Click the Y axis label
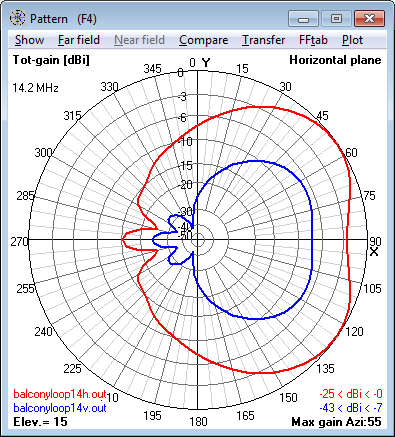Viewport: 395px width, 437px height. click(x=206, y=63)
